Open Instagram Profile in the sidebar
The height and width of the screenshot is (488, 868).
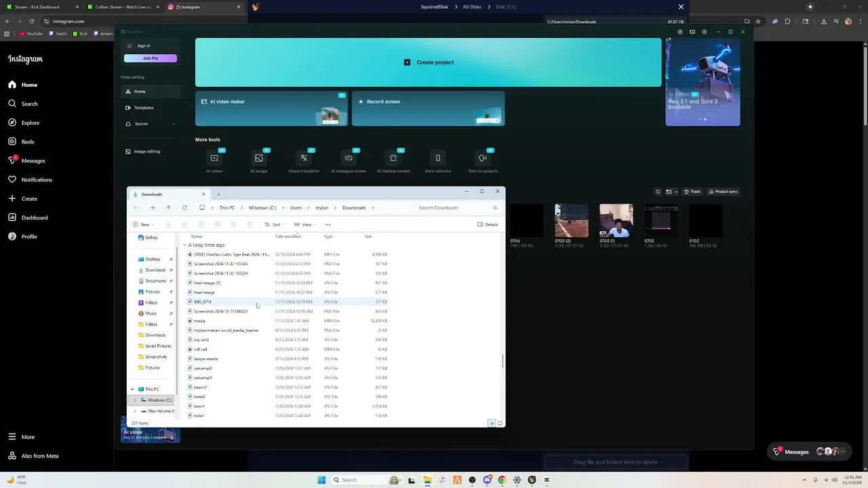[22, 237]
